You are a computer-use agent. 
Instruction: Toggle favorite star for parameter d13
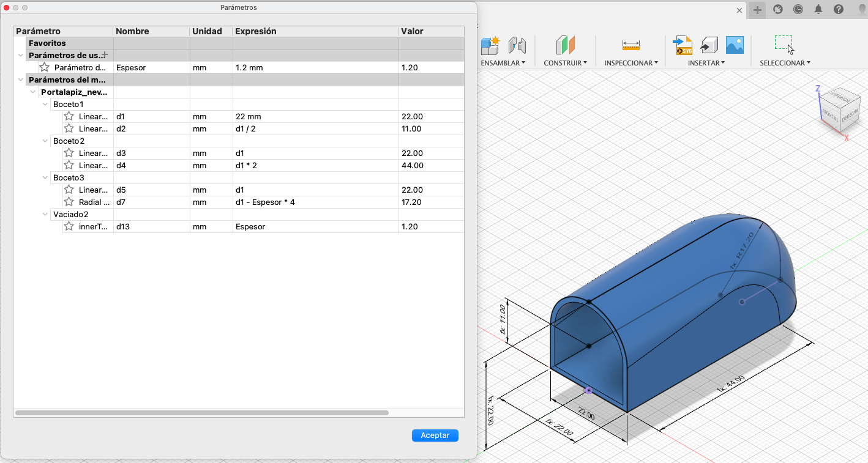pyautogui.click(x=69, y=226)
